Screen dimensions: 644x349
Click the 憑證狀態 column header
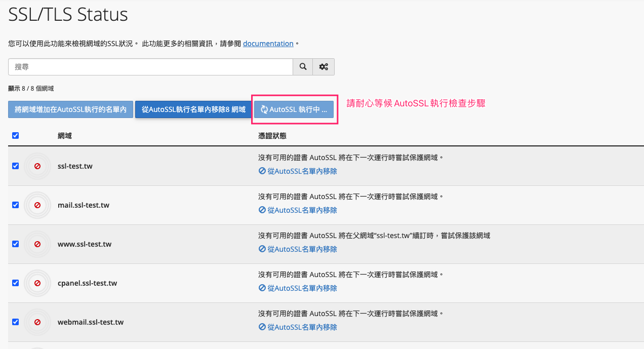pos(272,136)
